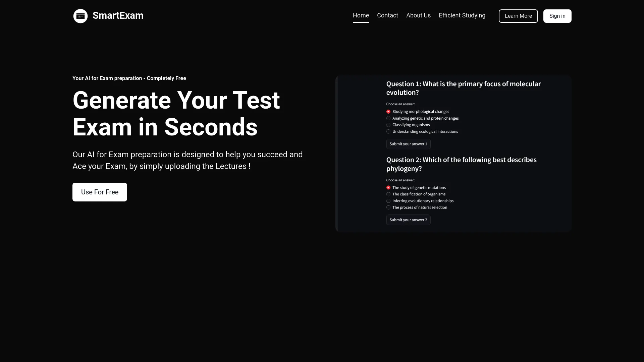Select 'Classifying organisms' answer option

click(388, 125)
